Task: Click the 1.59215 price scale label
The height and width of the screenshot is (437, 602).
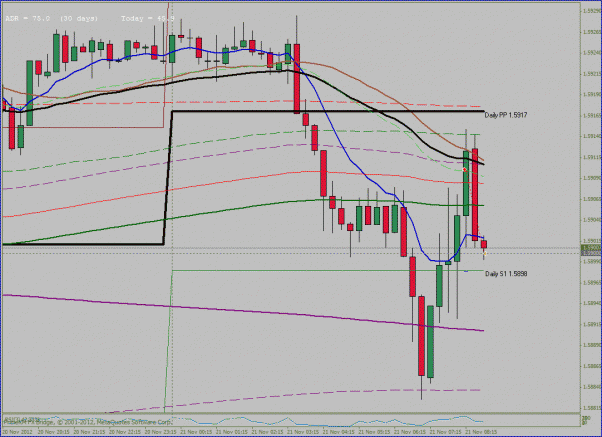Action: (x=592, y=73)
